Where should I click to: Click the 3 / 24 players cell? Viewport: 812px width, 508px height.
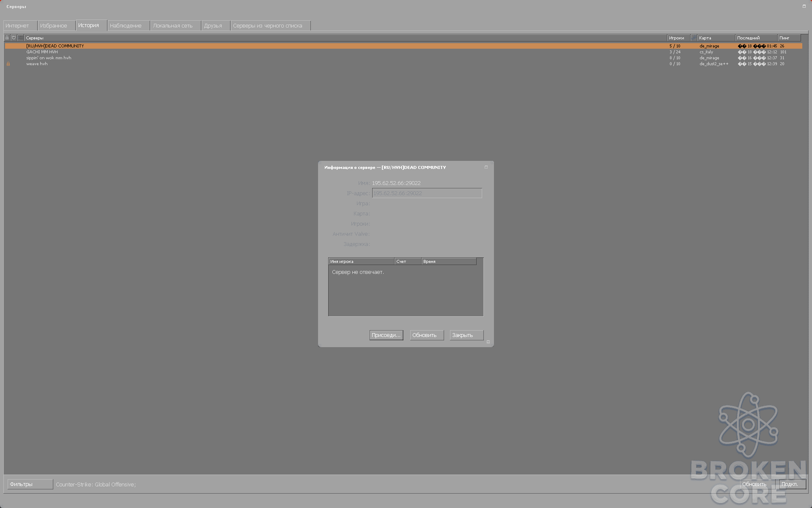pyautogui.click(x=675, y=52)
